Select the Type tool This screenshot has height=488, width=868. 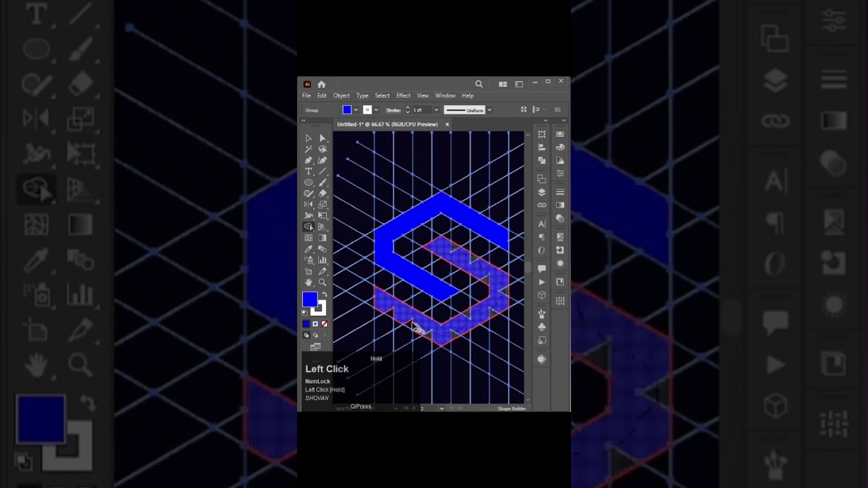point(309,171)
